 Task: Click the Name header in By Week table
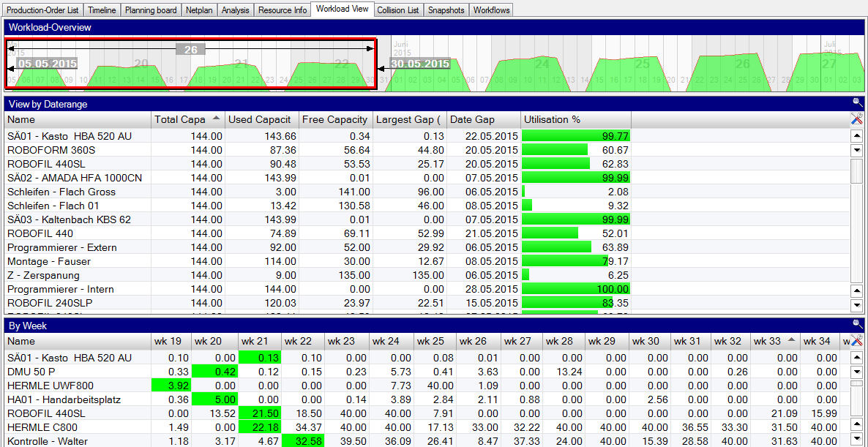point(78,342)
